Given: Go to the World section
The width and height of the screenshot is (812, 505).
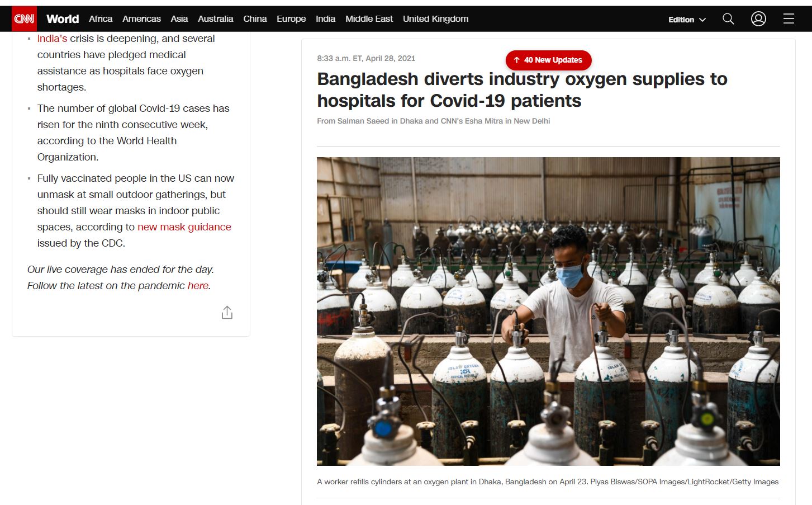Looking at the screenshot, I should pos(63,19).
